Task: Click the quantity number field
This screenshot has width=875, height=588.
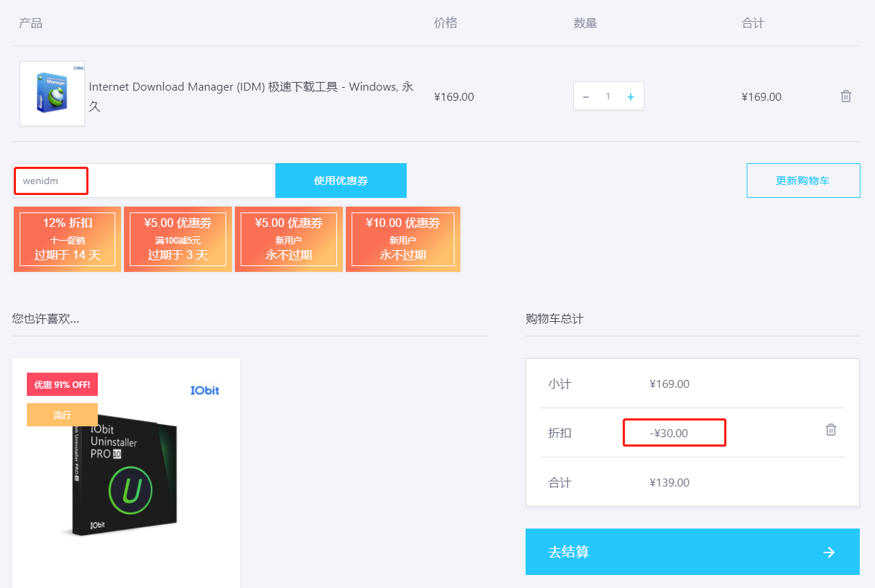Action: (608, 96)
